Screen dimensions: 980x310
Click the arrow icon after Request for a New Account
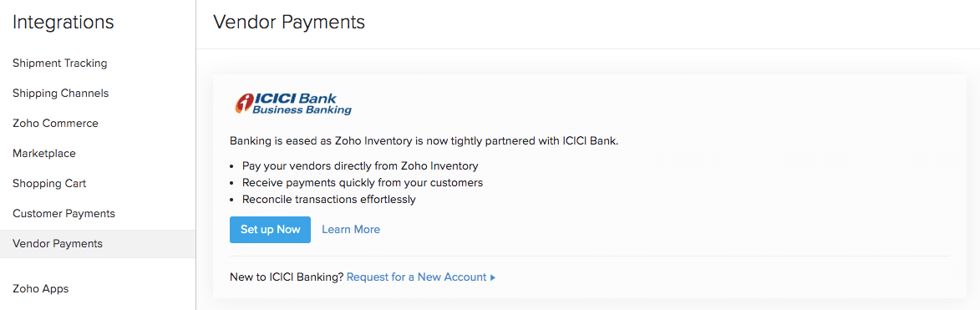point(492,277)
